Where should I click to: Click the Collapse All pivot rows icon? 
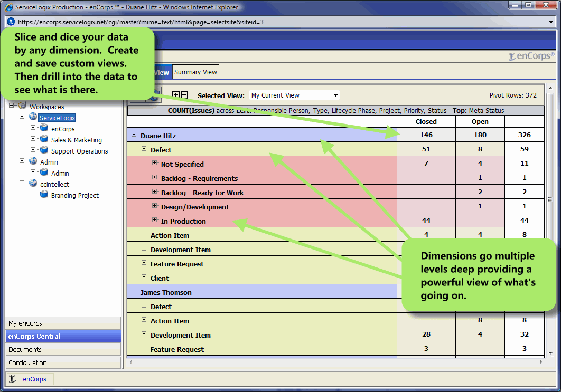click(184, 94)
